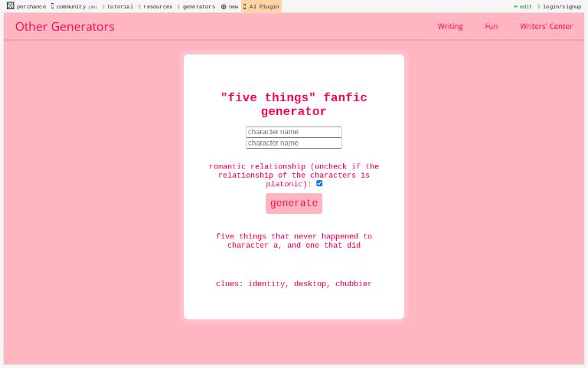The width and height of the screenshot is (588, 368).
Task: Open login/signup
Action: (560, 6)
